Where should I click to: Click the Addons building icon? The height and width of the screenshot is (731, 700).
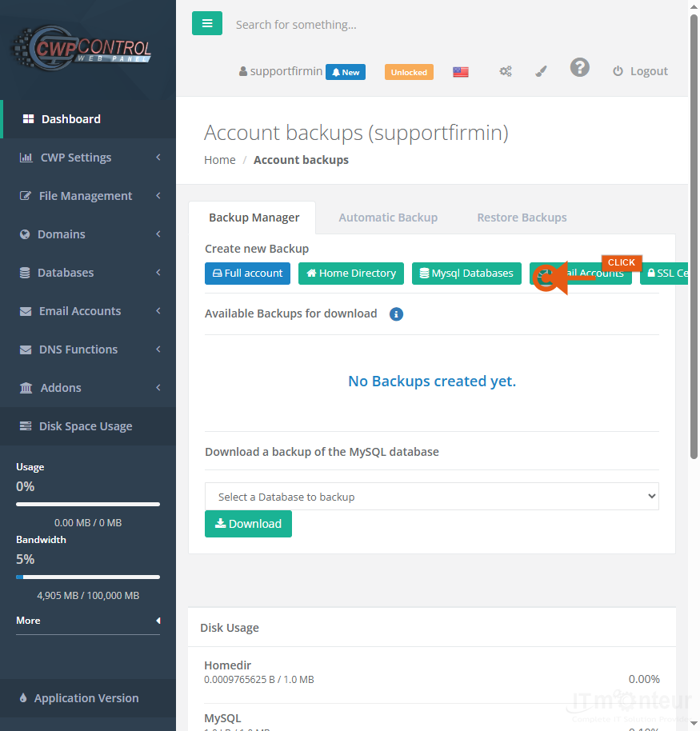click(x=26, y=388)
